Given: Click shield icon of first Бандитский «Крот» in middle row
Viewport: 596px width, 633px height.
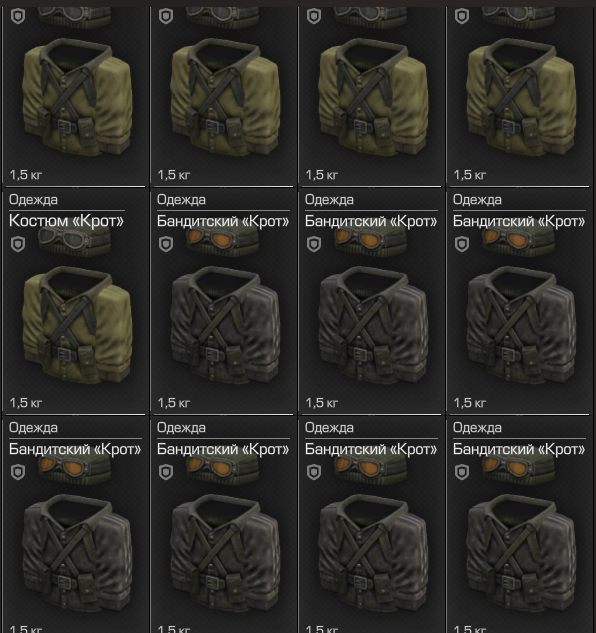Looking at the screenshot, I should 166,244.
